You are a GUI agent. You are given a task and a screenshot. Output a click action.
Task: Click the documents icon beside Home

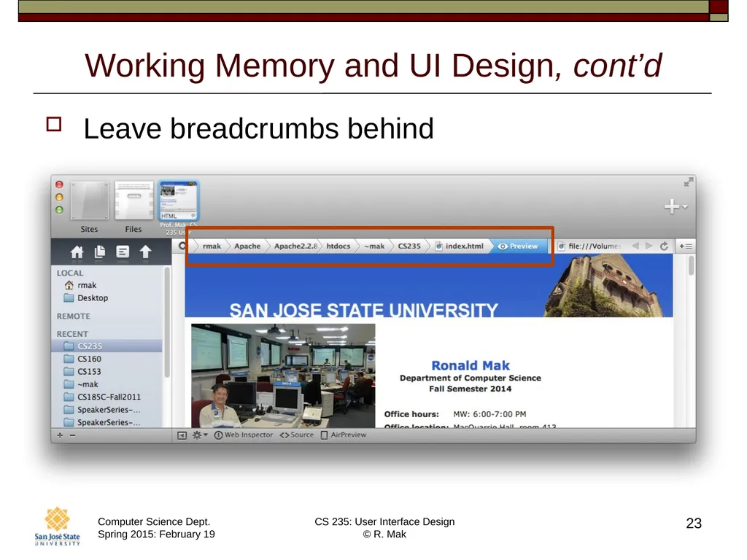pyautogui.click(x=99, y=252)
